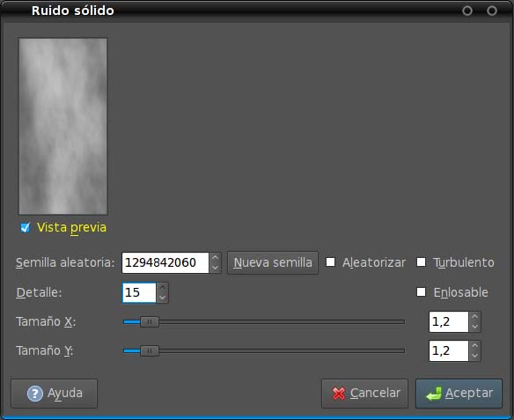514x420 pixels.
Task: Click the Tamaño Y slider handle
Action: [150, 351]
